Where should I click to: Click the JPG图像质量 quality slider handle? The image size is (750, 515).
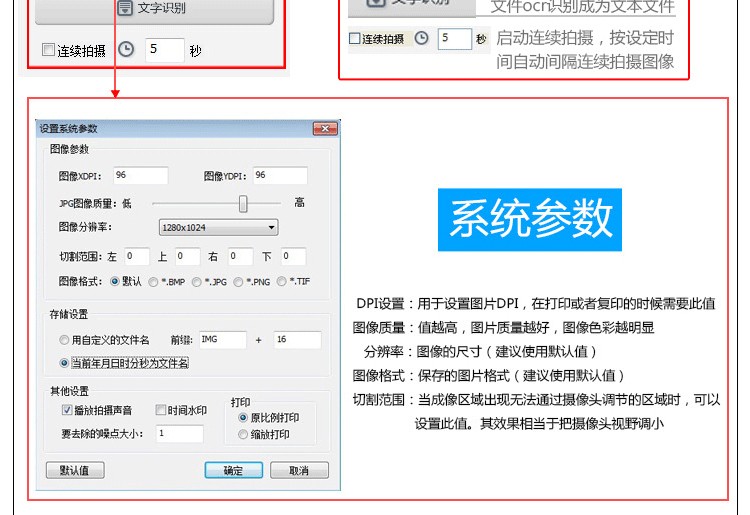(x=242, y=203)
